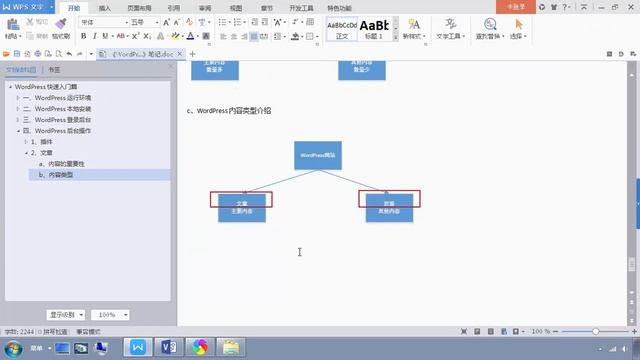Toggle underline formatting
The height and width of the screenshot is (360, 640).
click(105, 36)
